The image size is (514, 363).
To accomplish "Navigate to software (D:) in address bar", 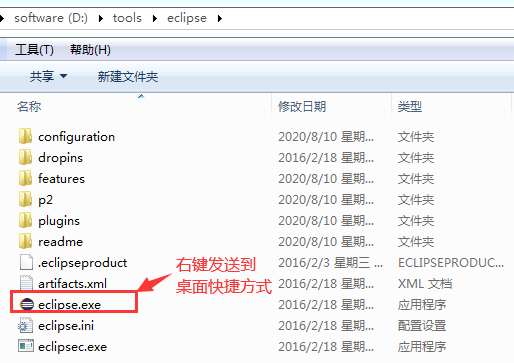I will coord(51,18).
